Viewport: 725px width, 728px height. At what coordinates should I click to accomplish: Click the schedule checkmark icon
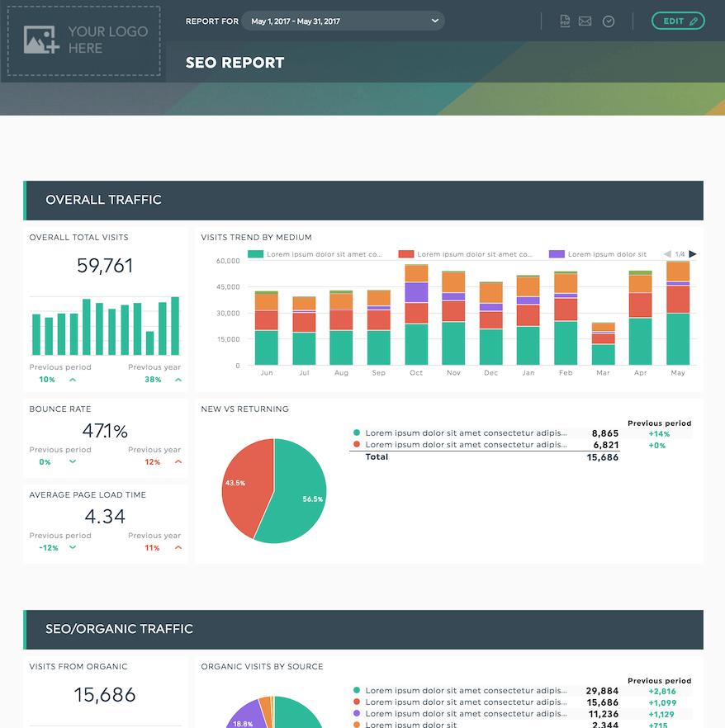(x=609, y=21)
